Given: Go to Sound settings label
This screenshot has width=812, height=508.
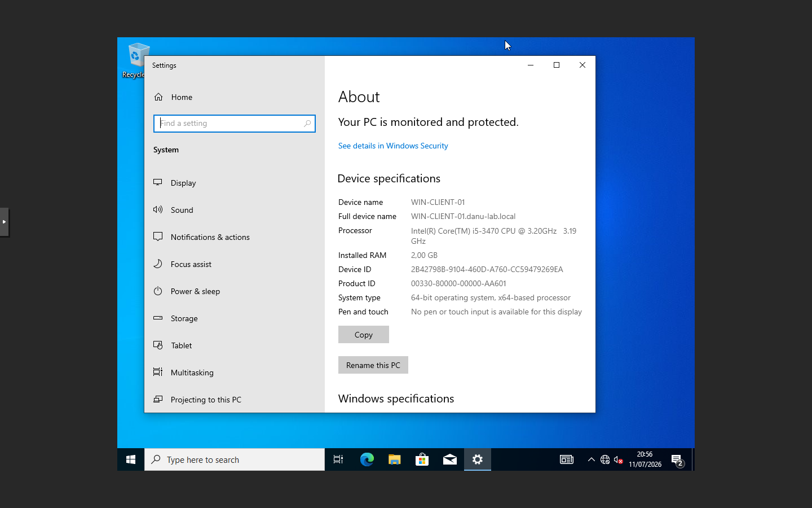Looking at the screenshot, I should (x=182, y=210).
